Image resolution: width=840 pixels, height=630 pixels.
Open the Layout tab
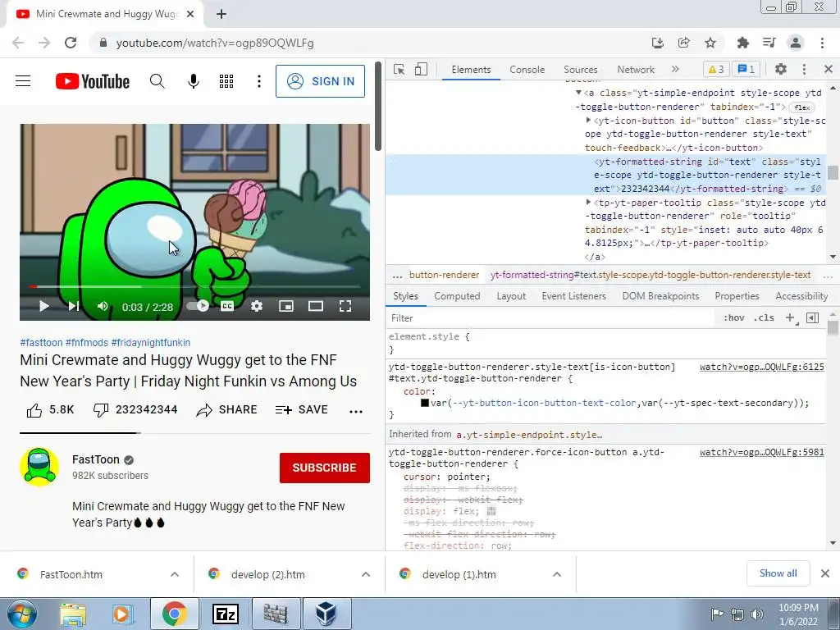pyautogui.click(x=511, y=296)
